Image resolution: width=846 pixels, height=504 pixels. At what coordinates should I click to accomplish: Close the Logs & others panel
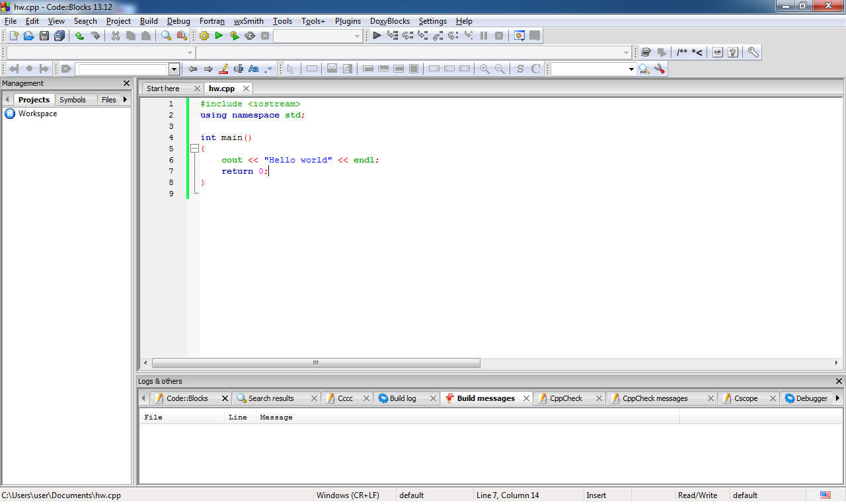[839, 381]
